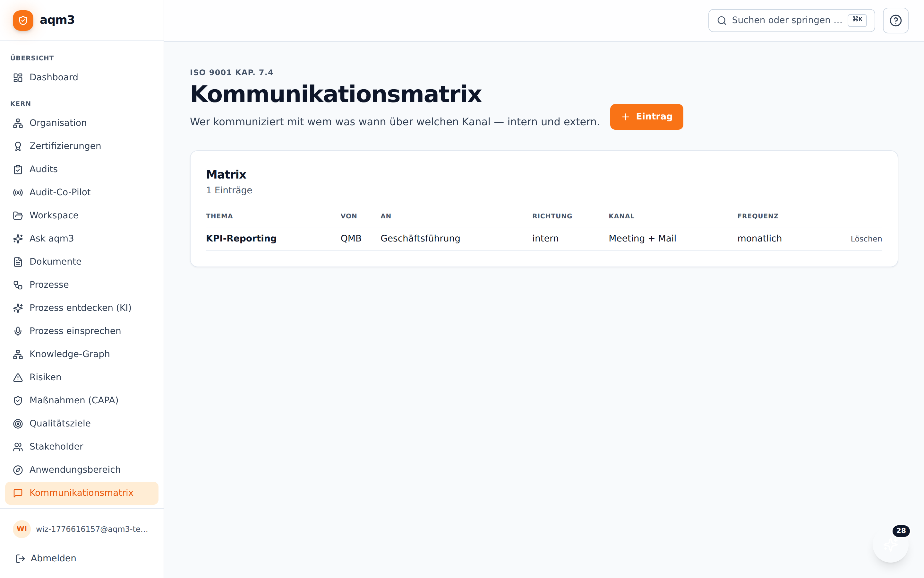The height and width of the screenshot is (578, 924).
Task: Click the Dokumente file icon
Action: click(18, 262)
